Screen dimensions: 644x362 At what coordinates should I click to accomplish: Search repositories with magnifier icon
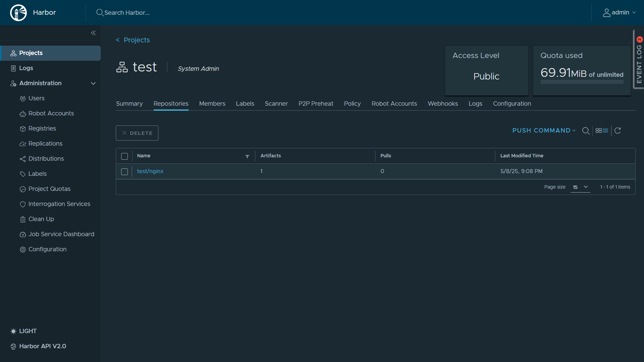pyautogui.click(x=586, y=131)
